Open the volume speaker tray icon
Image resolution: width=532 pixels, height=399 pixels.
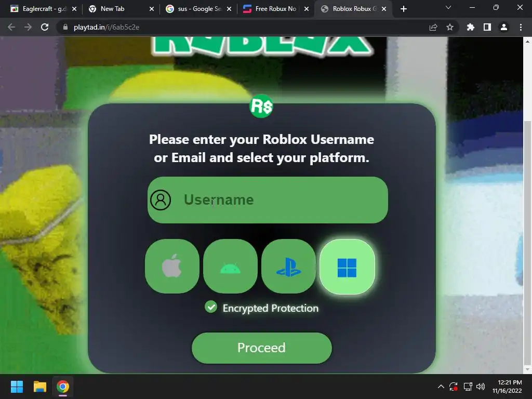tap(481, 387)
